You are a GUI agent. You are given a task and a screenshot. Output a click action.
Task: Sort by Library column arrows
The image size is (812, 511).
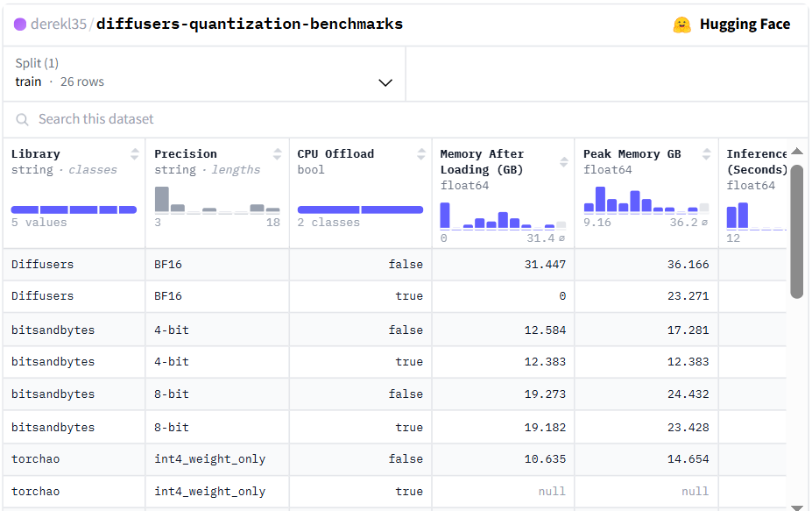tap(135, 154)
